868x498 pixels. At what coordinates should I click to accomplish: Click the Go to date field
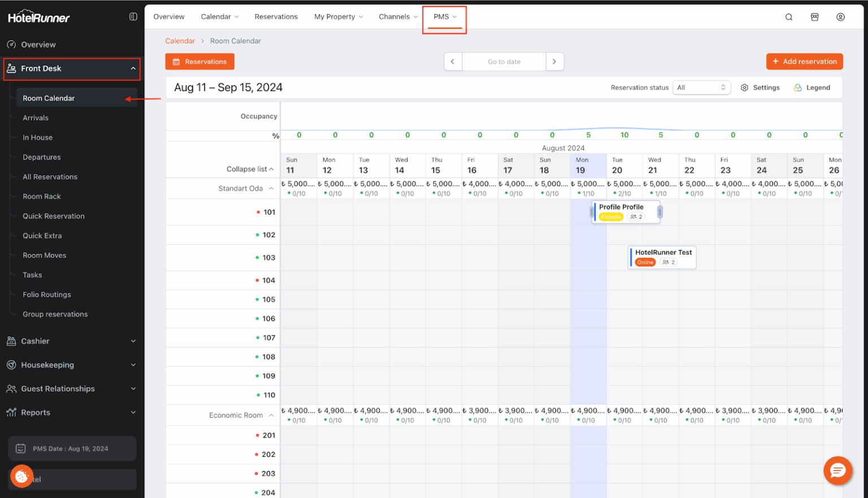click(x=504, y=62)
